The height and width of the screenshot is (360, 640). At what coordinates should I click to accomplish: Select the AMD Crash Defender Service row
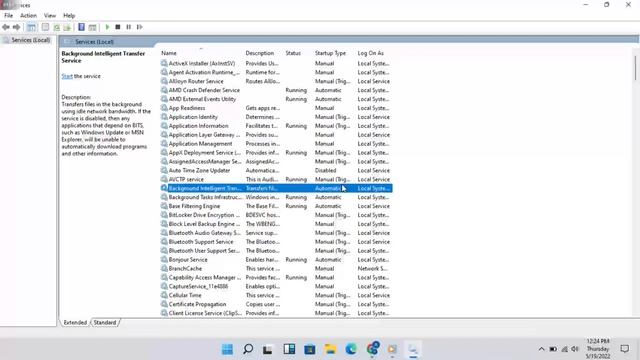point(276,90)
